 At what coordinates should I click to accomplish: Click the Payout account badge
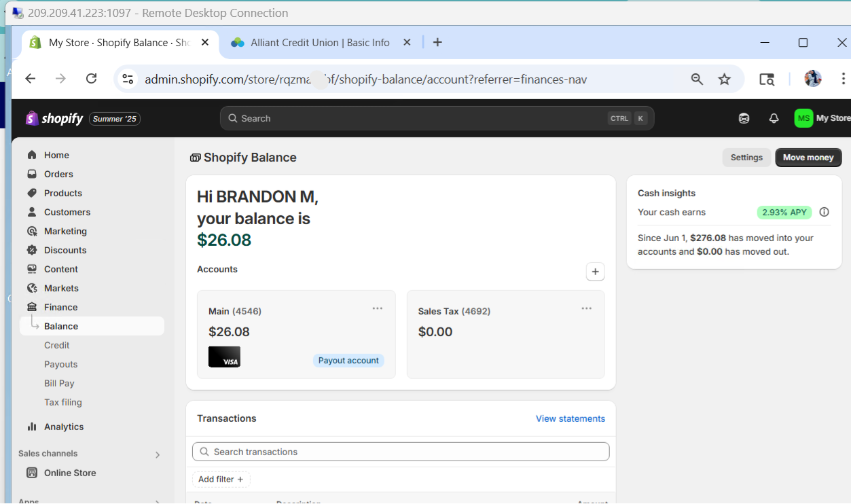click(348, 360)
